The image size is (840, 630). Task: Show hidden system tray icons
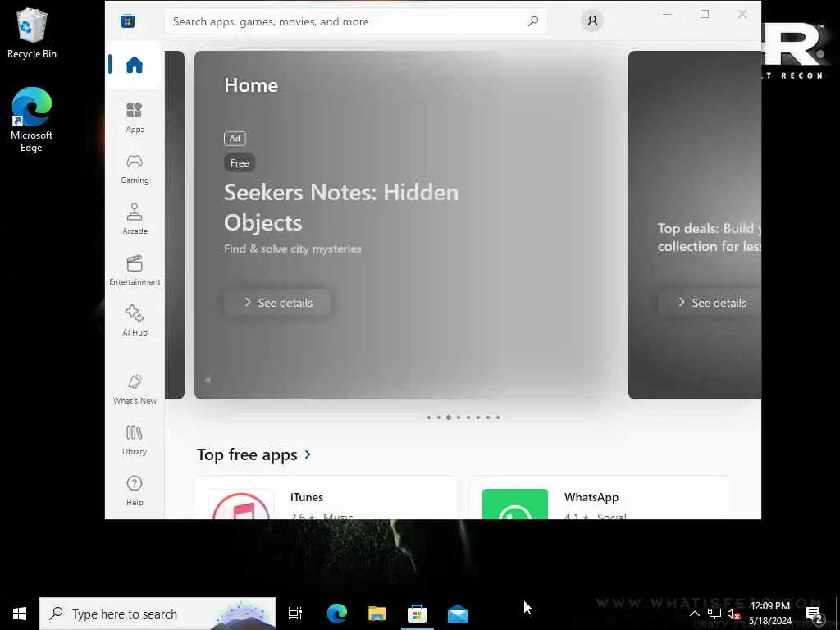point(694,614)
